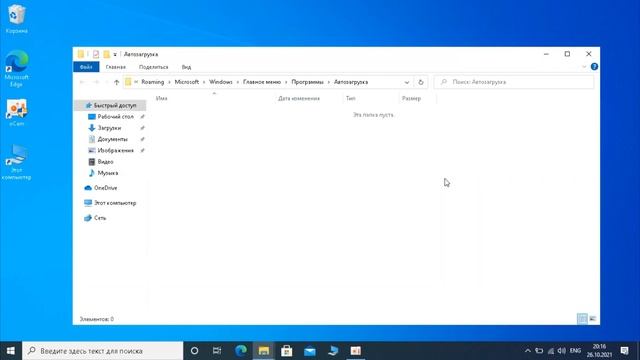This screenshot has height=360, width=640.
Task: Open the notification center icon
Action: (624, 351)
